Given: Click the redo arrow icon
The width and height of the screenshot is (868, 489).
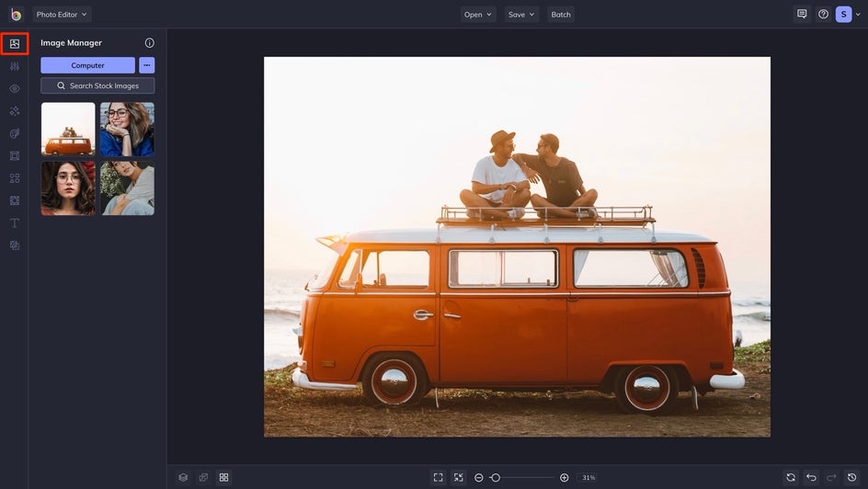Looking at the screenshot, I should [831, 477].
